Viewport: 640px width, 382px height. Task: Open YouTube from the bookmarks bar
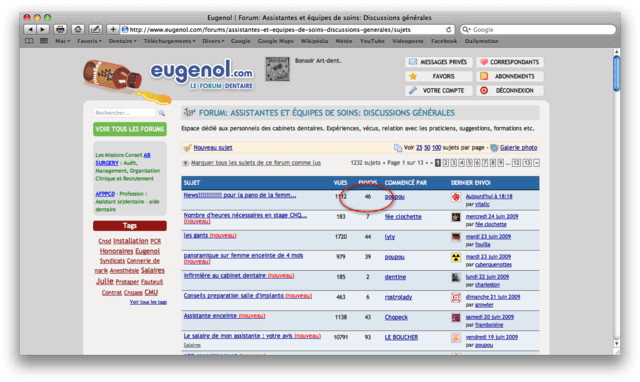click(x=372, y=41)
